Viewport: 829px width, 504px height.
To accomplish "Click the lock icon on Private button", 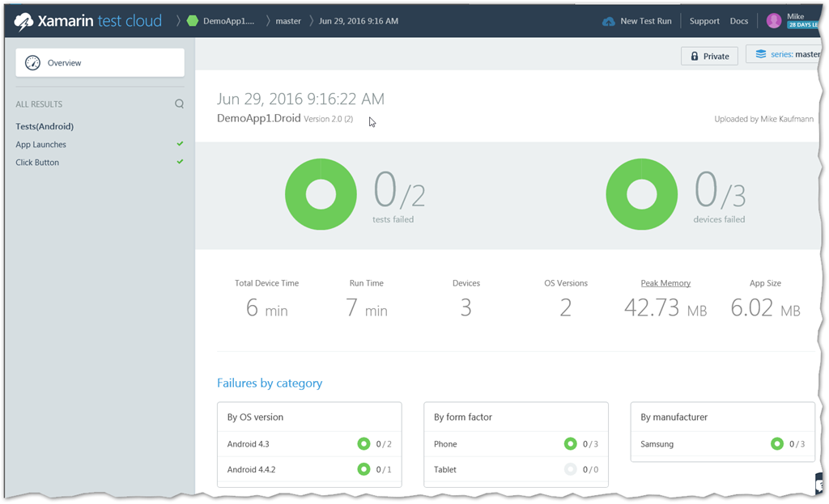I will pyautogui.click(x=695, y=57).
